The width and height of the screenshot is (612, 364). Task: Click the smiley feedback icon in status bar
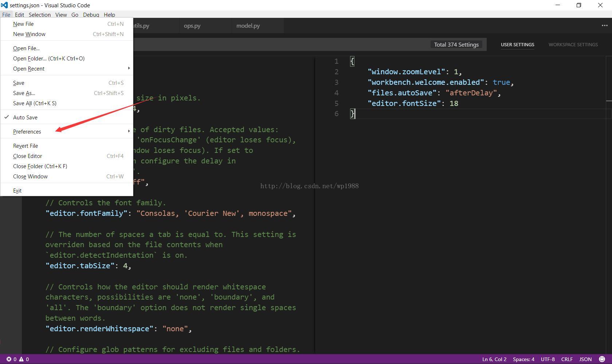tap(602, 359)
